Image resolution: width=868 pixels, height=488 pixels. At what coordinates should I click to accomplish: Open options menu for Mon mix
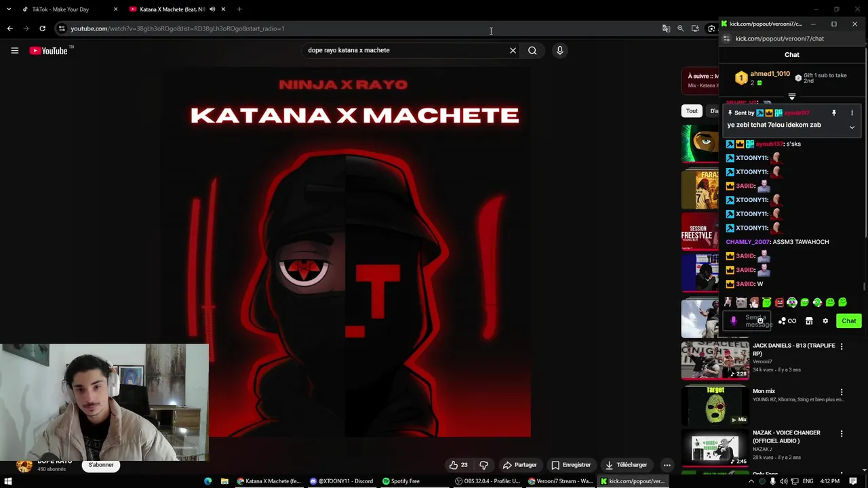842,392
